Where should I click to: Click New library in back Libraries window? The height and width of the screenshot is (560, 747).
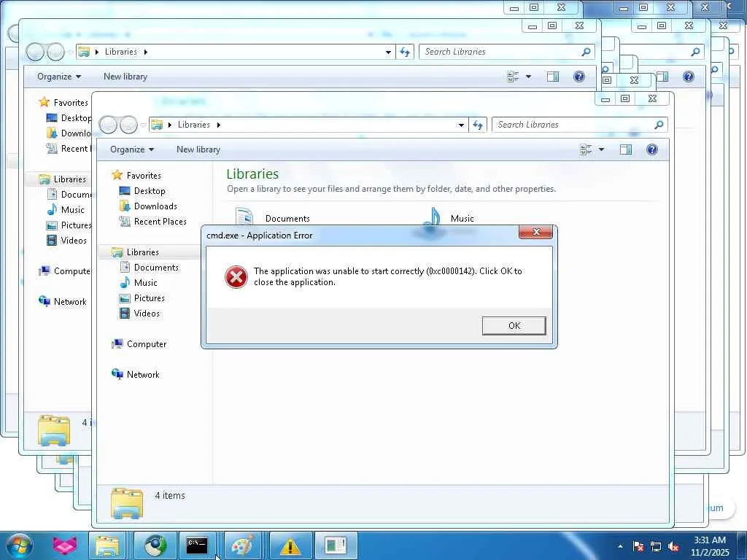(125, 77)
